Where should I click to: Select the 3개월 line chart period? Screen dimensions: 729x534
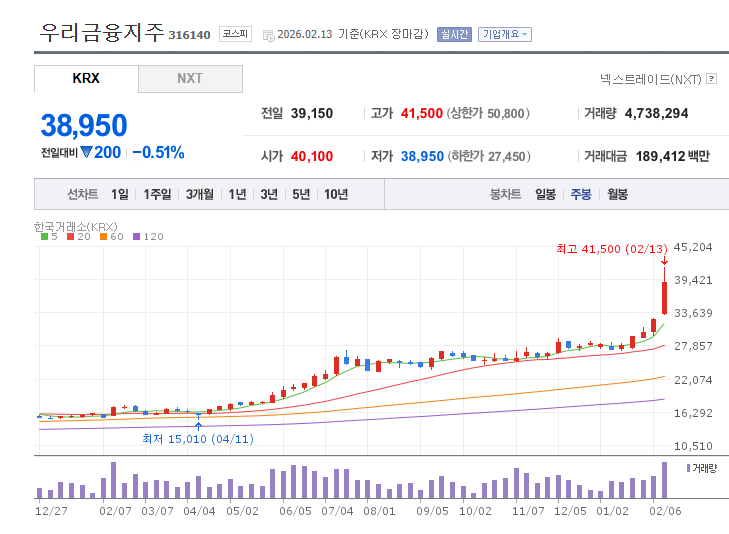[x=200, y=194]
